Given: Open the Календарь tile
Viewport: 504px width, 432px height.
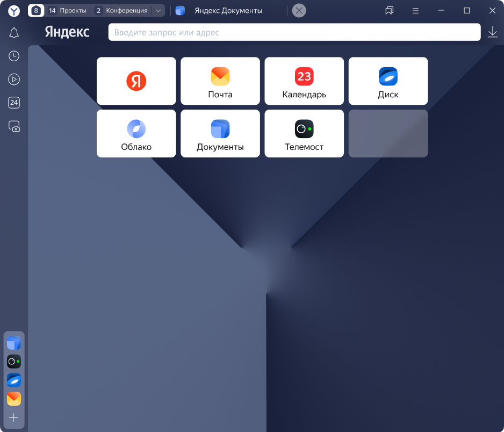Looking at the screenshot, I should pyautogui.click(x=304, y=81).
